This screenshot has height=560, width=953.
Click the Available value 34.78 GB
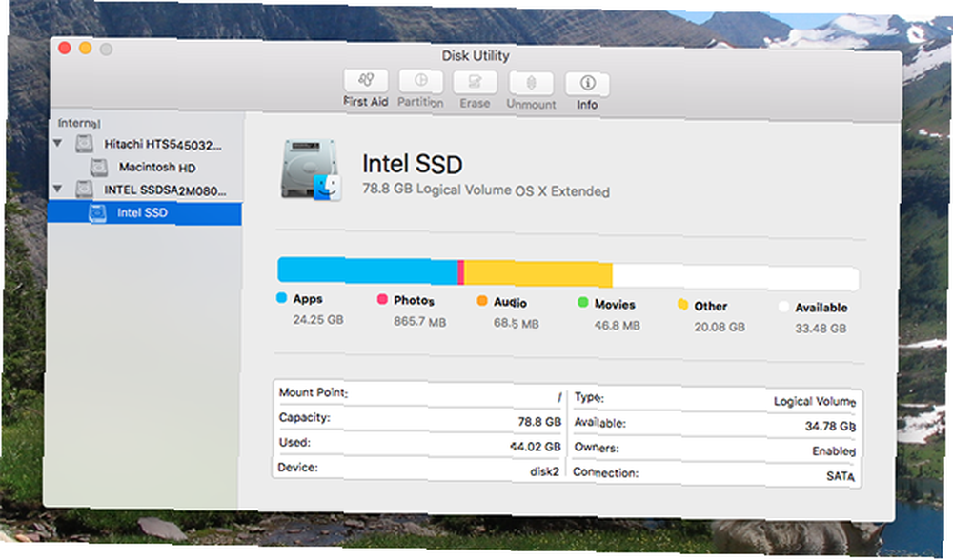(830, 427)
